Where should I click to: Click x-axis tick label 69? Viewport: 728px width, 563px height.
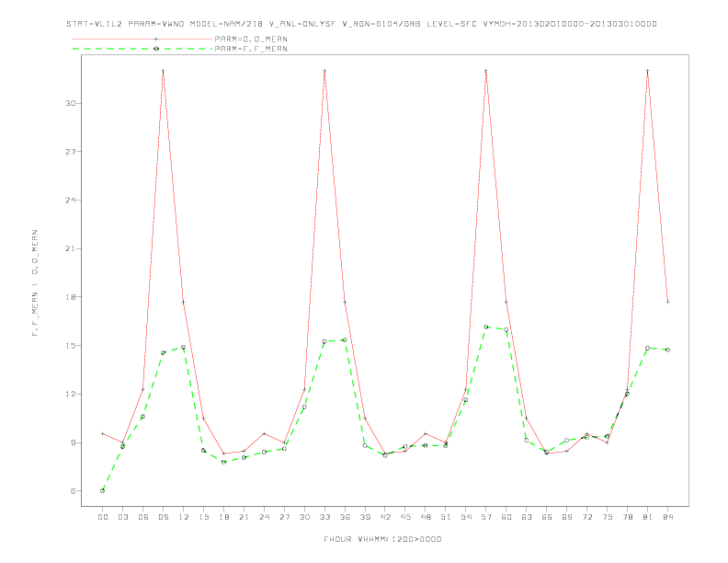tap(567, 517)
